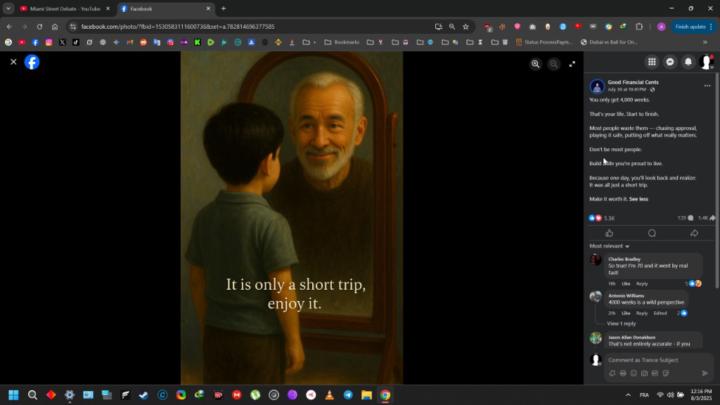The height and width of the screenshot is (405, 720).
Task: Open the Bookmarks folder in bookmarks bar
Action: 342,42
